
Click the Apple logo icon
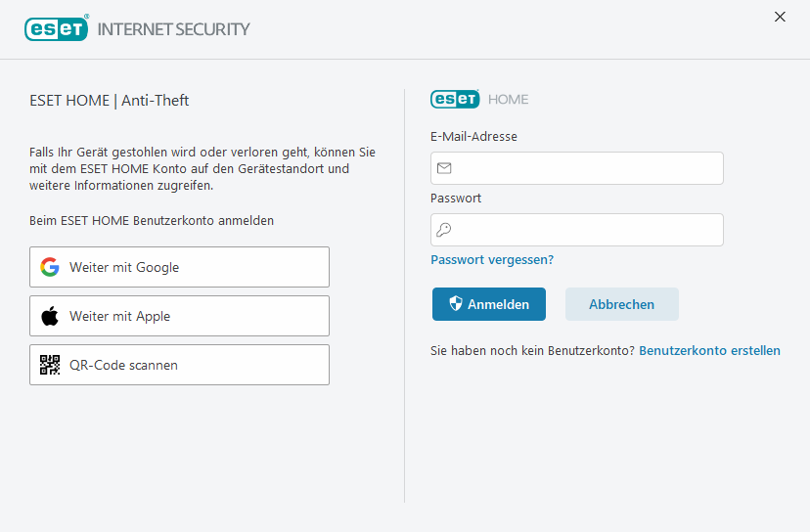[50, 316]
